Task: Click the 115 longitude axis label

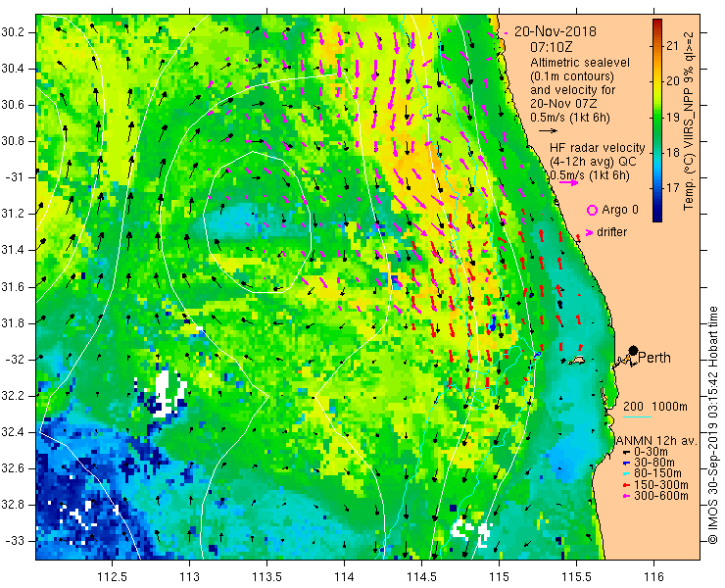Action: pyautogui.click(x=499, y=576)
